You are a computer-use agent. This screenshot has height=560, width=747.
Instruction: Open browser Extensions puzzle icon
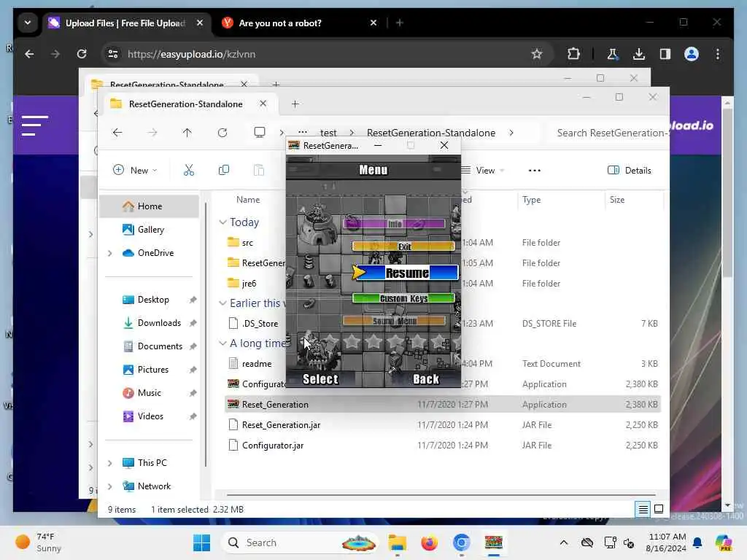click(x=573, y=54)
